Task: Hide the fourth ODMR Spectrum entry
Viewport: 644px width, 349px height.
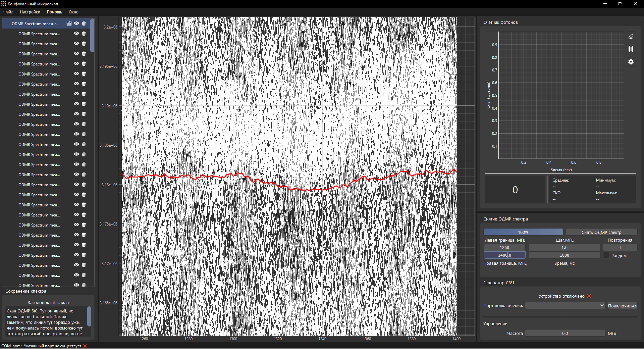Action: (x=76, y=54)
